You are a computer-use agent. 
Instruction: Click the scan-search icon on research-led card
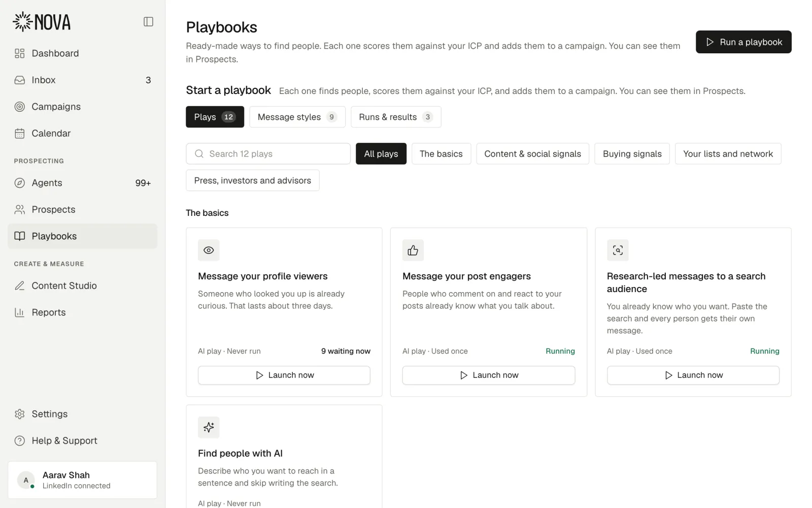(618, 250)
